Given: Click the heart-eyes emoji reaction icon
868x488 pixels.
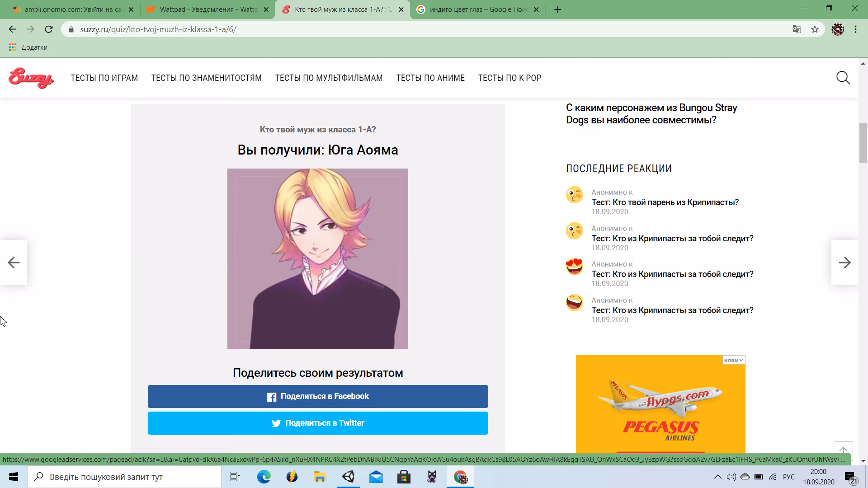Looking at the screenshot, I should 575,267.
